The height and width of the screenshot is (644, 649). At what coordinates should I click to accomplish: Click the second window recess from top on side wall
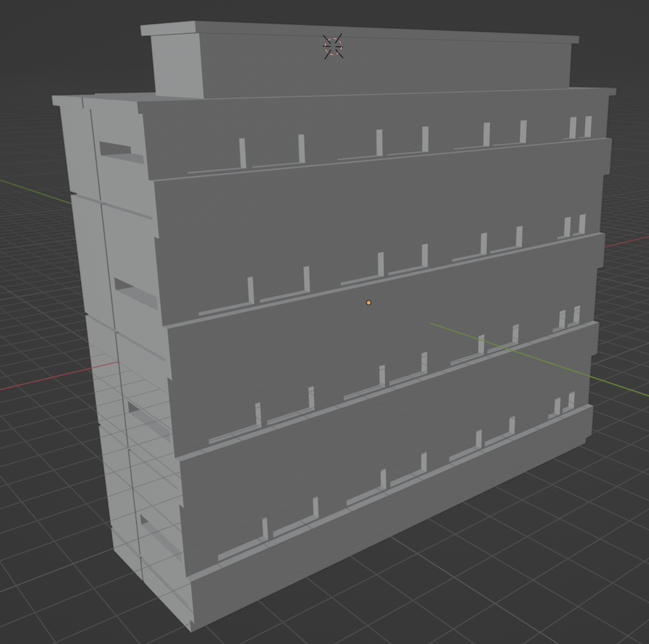(135, 293)
